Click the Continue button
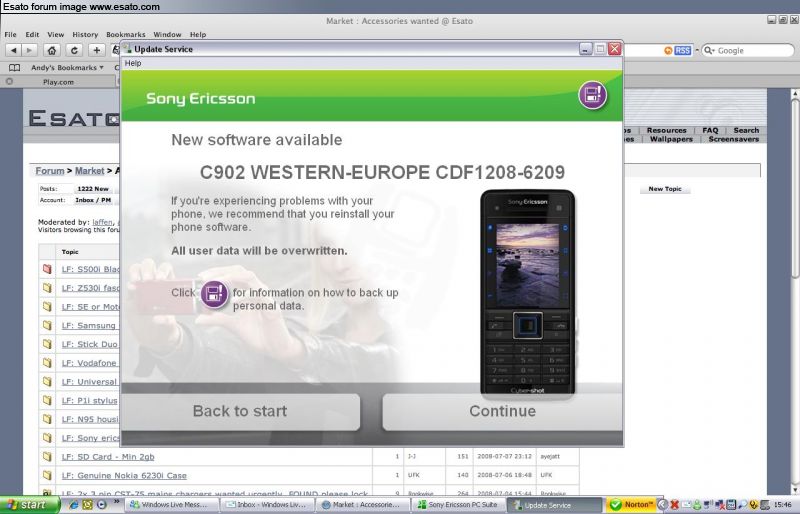This screenshot has height=514, width=800. (503, 411)
